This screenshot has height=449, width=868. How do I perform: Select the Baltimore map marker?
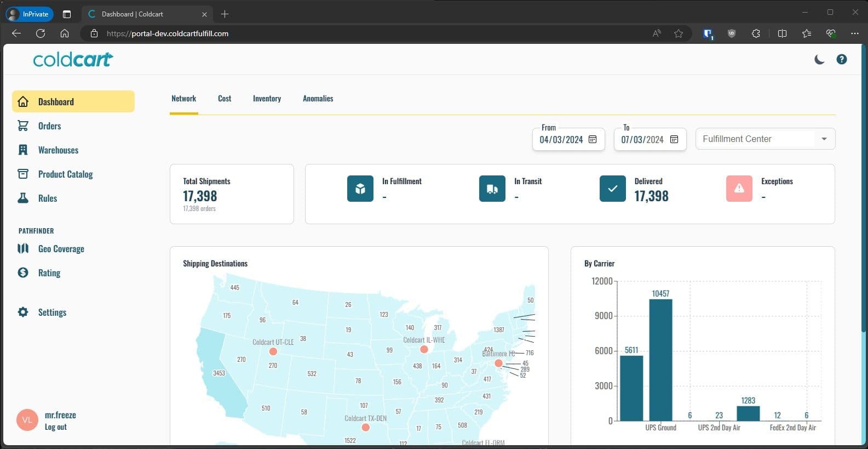click(x=498, y=363)
